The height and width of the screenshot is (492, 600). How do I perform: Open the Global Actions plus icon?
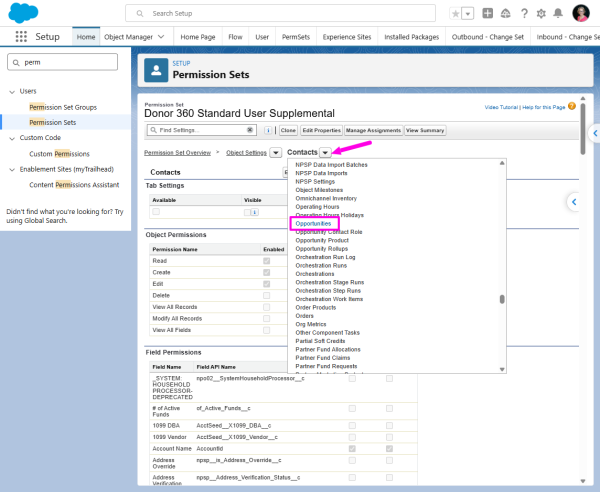point(488,13)
